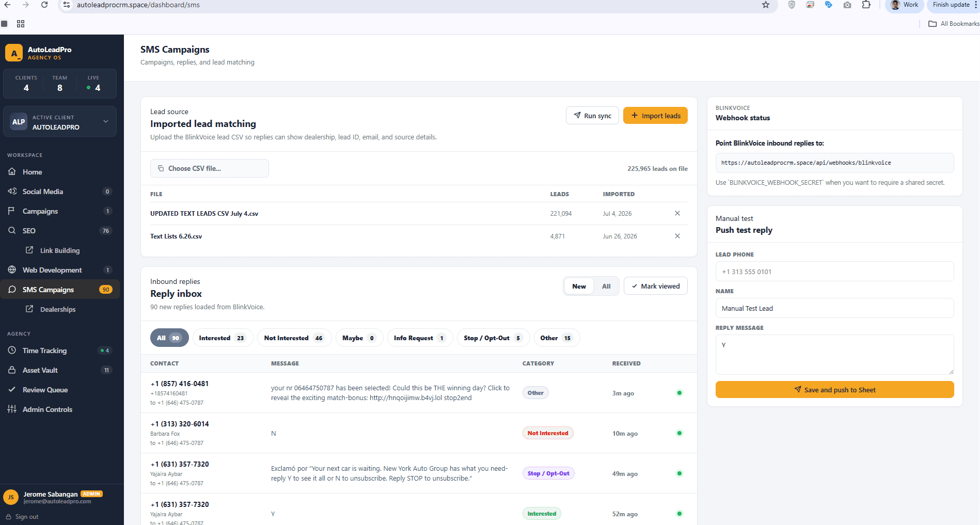
Task: Filter replies by Interested
Action: coord(223,338)
